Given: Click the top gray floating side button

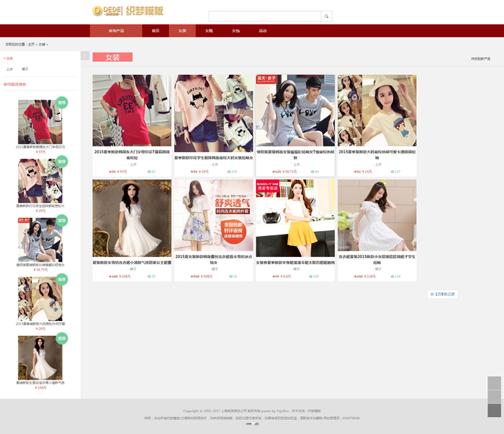Looking at the screenshot, I should pyautogui.click(x=494, y=383).
